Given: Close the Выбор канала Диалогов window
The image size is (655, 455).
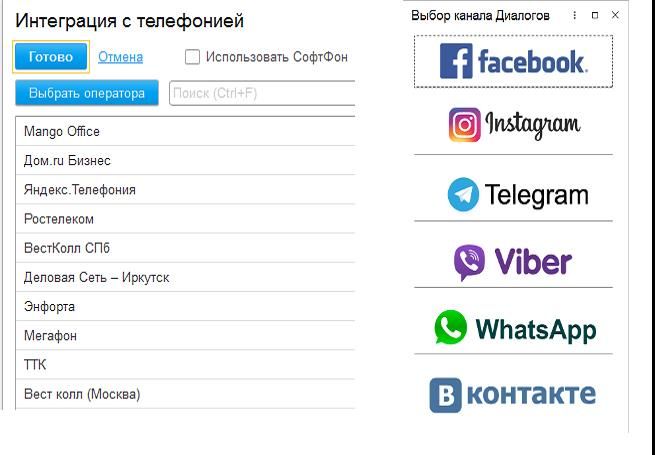Looking at the screenshot, I should [615, 16].
